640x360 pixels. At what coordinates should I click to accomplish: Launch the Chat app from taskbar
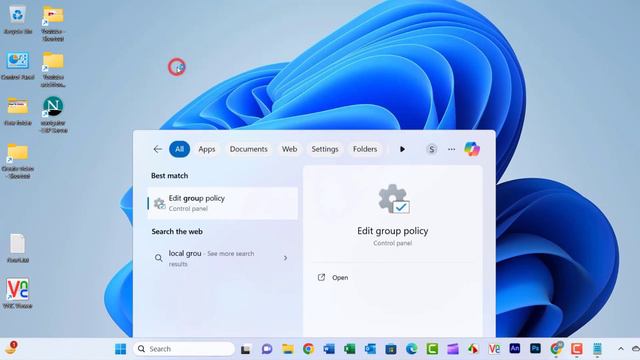[267, 349]
